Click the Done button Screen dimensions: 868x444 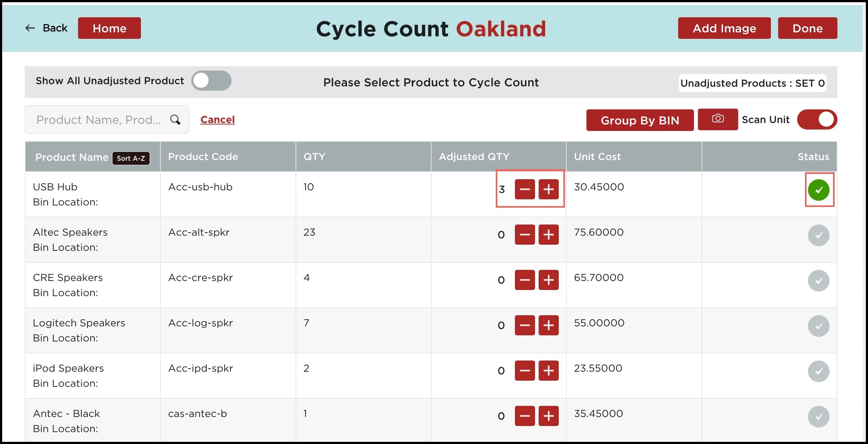click(807, 28)
